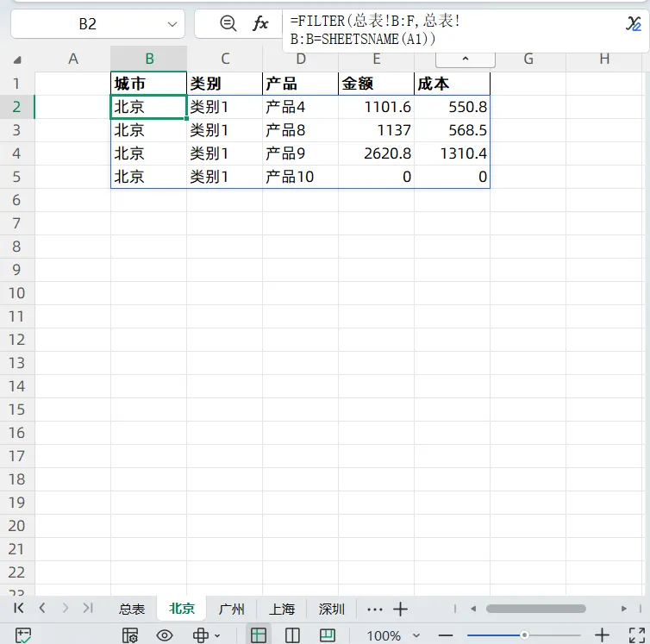This screenshot has width=650, height=644.
Task: Switch to the 总表 sheet tab
Action: pos(132,609)
